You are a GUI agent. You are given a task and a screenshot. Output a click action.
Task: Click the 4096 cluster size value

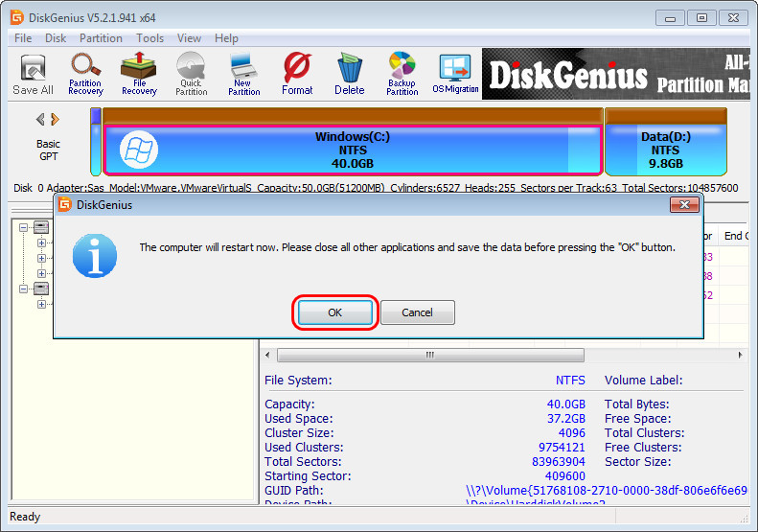[571, 433]
